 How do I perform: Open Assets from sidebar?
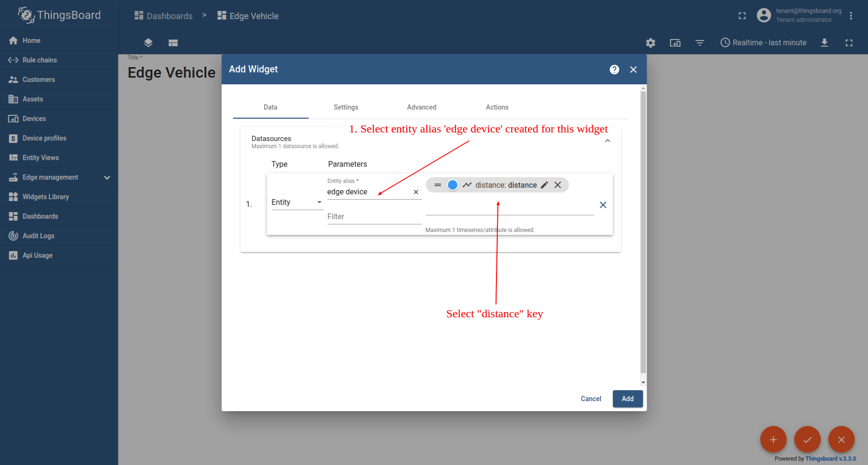point(59,99)
